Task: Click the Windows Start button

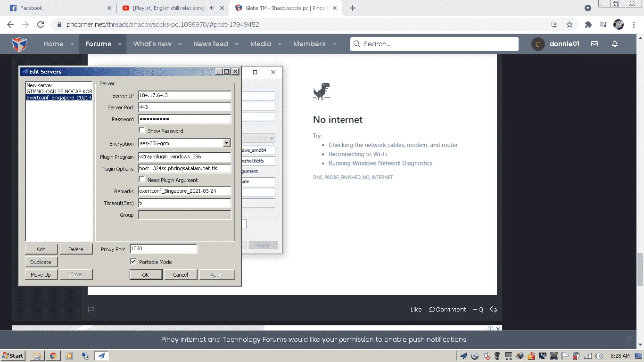Action: (13, 356)
